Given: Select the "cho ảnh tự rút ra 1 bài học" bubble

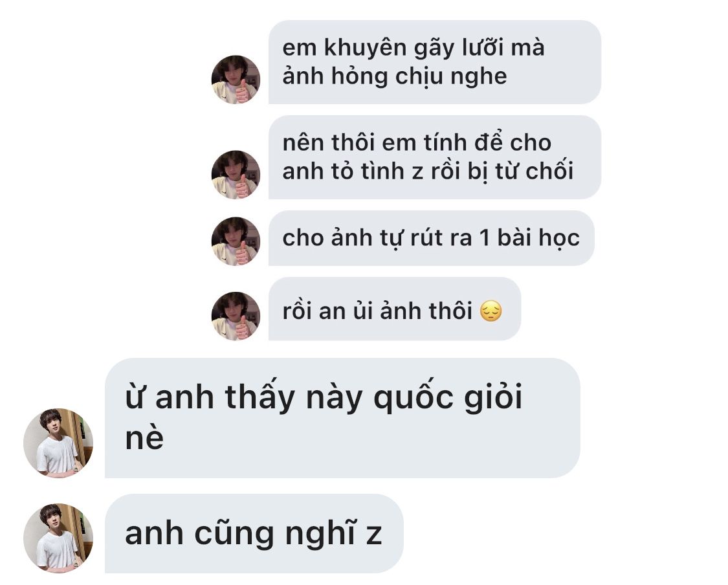Looking at the screenshot, I should (432, 238).
